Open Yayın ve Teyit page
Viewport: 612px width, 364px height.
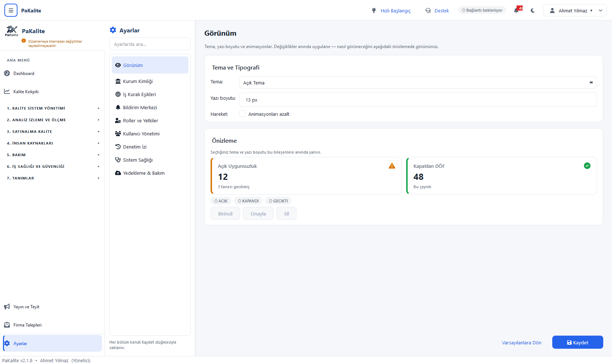tap(52, 307)
